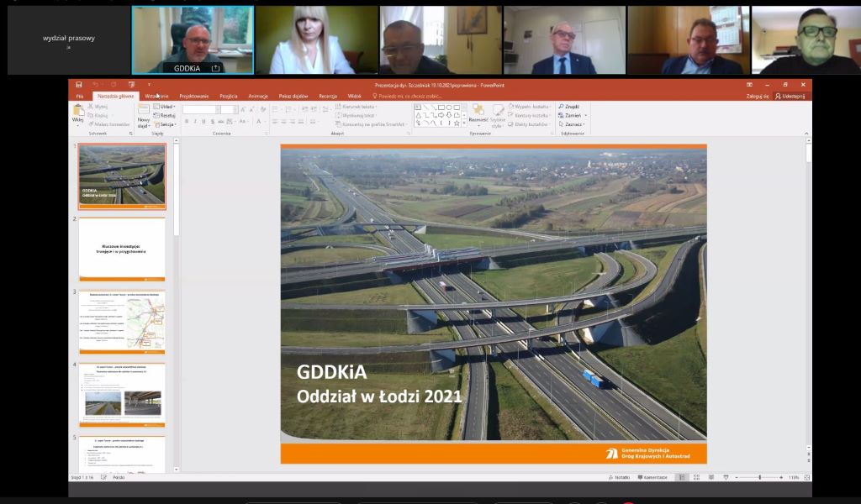
Task: Select slide 4 thumbnail with two photos
Action: pyautogui.click(x=122, y=395)
